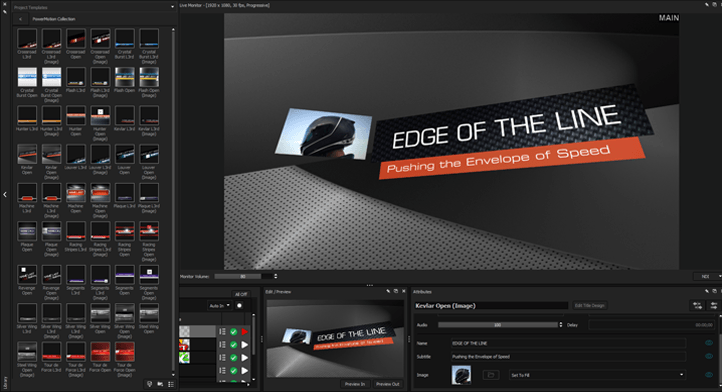The image size is (722, 392).
Task: Open the Set To Fill dropdown
Action: tap(597, 375)
